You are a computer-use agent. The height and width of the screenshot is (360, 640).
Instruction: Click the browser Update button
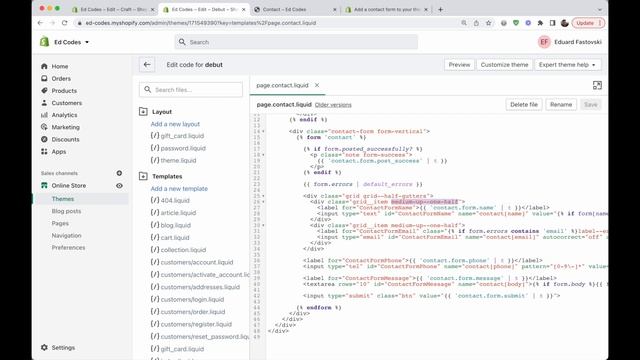588,23
